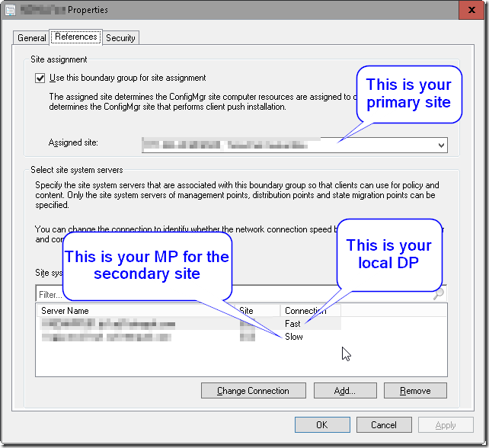Select the server row with Slow connection

point(191,337)
